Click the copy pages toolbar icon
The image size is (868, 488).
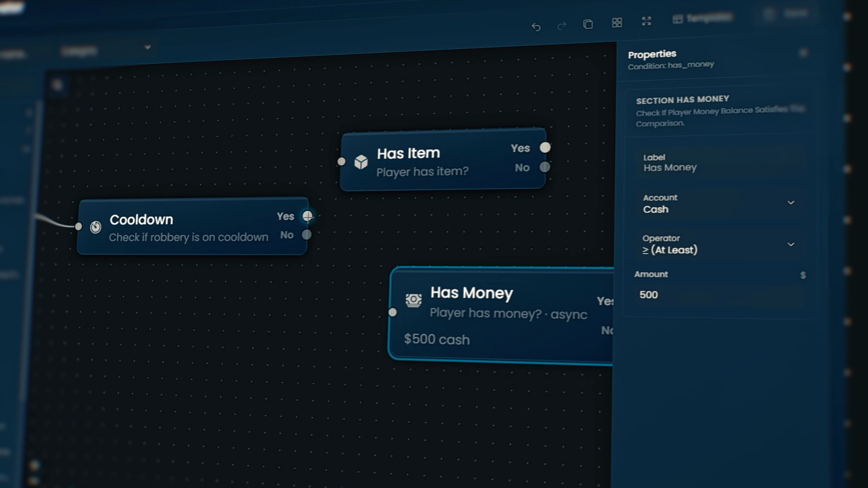pos(588,24)
